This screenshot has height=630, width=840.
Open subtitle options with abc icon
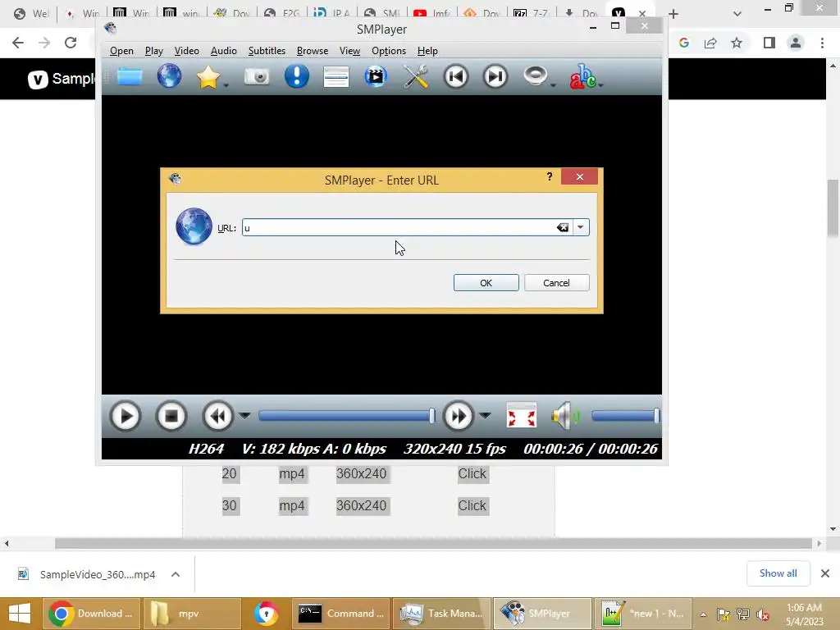coord(582,76)
